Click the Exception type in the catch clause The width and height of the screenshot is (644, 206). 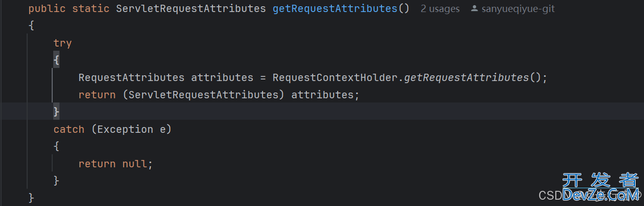pyautogui.click(x=125, y=129)
